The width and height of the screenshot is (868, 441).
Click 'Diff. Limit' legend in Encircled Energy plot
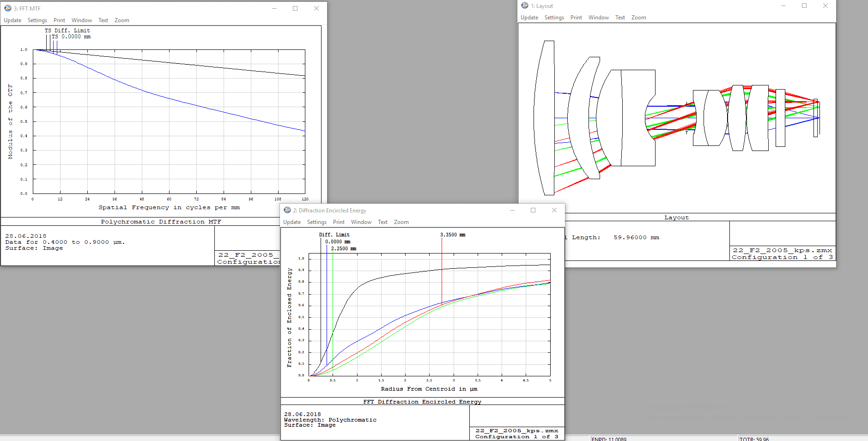click(334, 235)
